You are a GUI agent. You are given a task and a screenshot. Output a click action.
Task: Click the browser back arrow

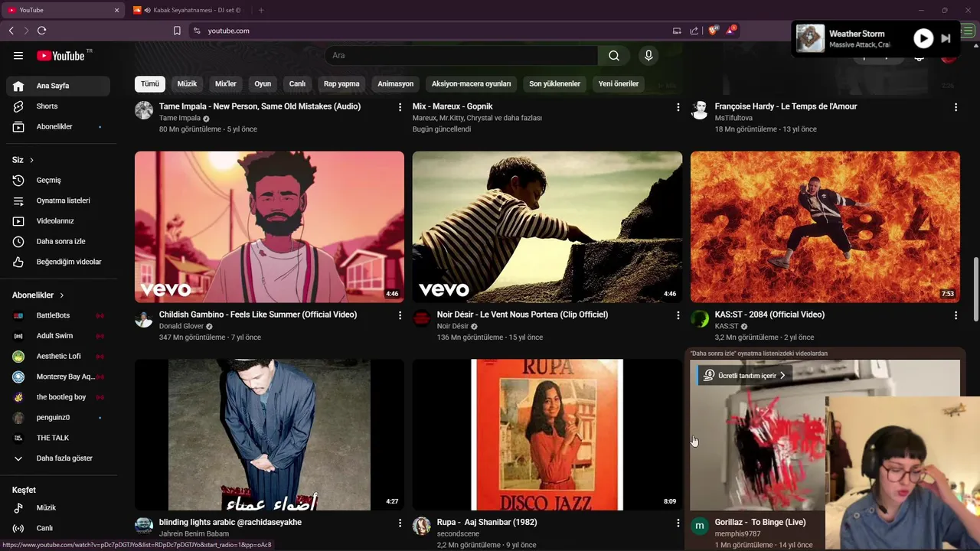coord(11,31)
